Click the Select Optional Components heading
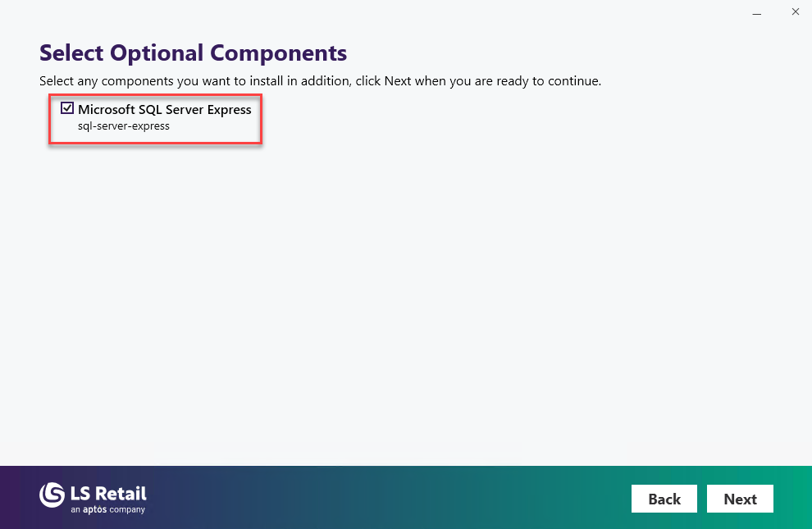The width and height of the screenshot is (812, 529). (194, 52)
